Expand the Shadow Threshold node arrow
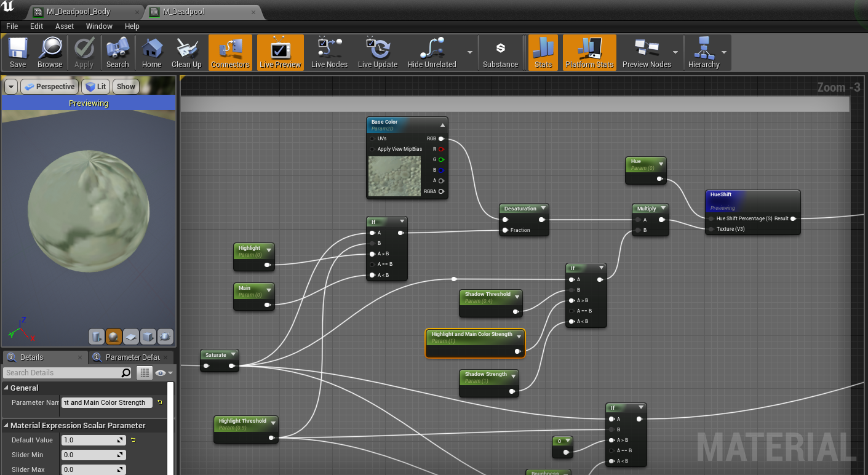 pyautogui.click(x=517, y=297)
